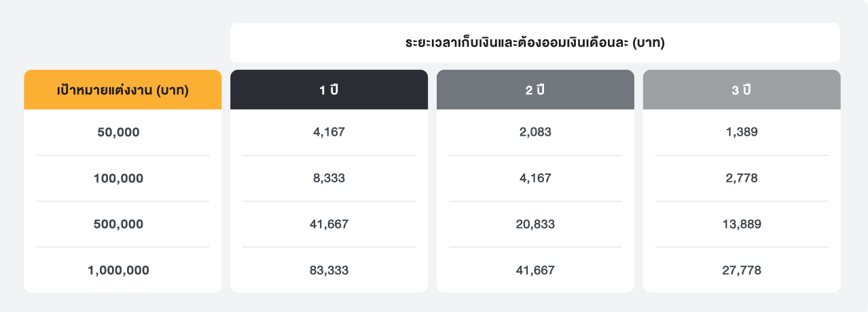Screen dimensions: 868x312
Task: Select the 83,333 cell
Action: click(x=329, y=270)
